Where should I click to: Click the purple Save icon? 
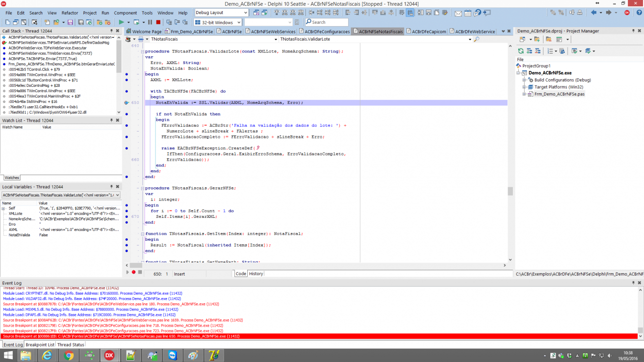pyautogui.click(x=70, y=22)
